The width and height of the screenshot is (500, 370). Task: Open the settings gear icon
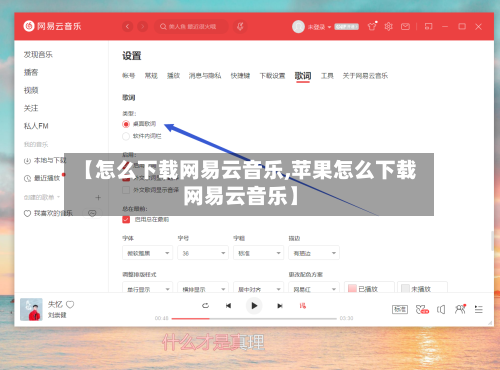click(388, 26)
